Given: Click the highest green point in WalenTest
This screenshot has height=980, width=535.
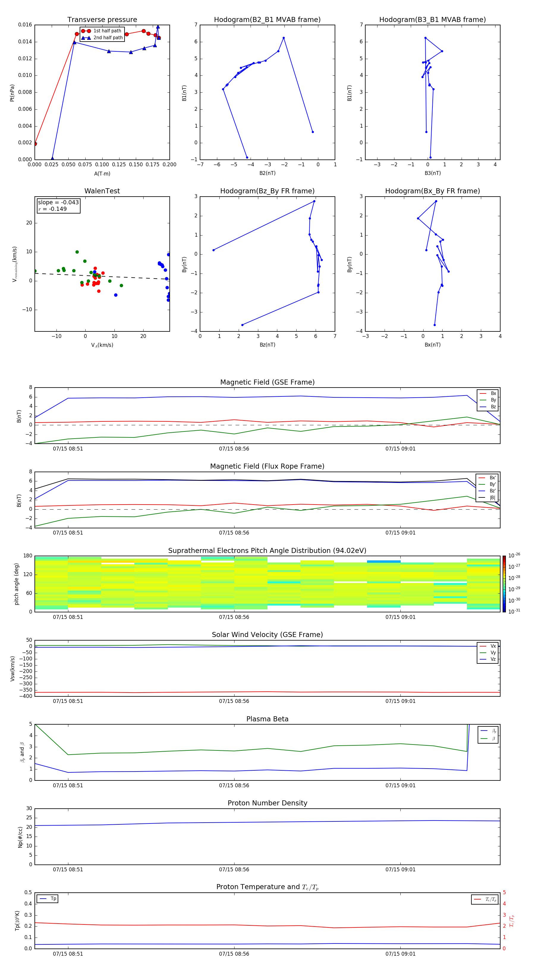Looking at the screenshot, I should pyautogui.click(x=77, y=252).
